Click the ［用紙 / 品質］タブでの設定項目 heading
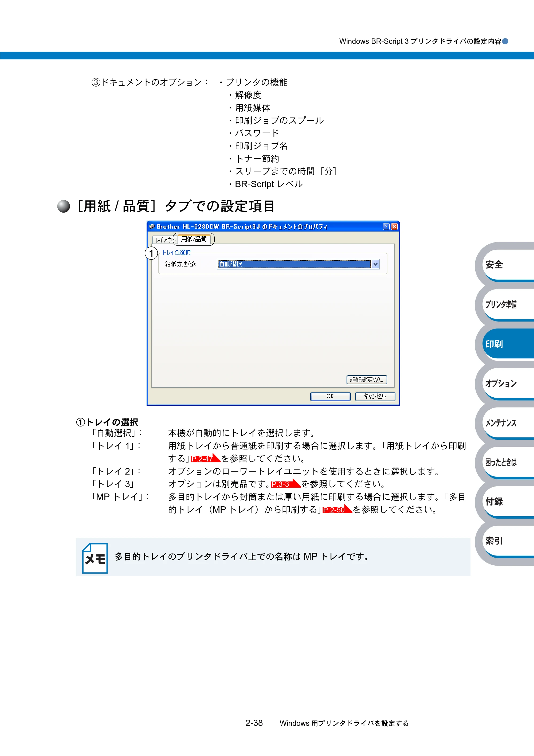 pyautogui.click(x=175, y=206)
